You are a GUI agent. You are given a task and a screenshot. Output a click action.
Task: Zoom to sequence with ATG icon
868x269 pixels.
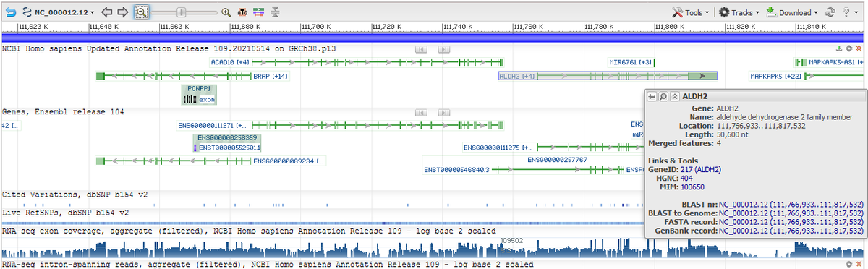point(242,12)
